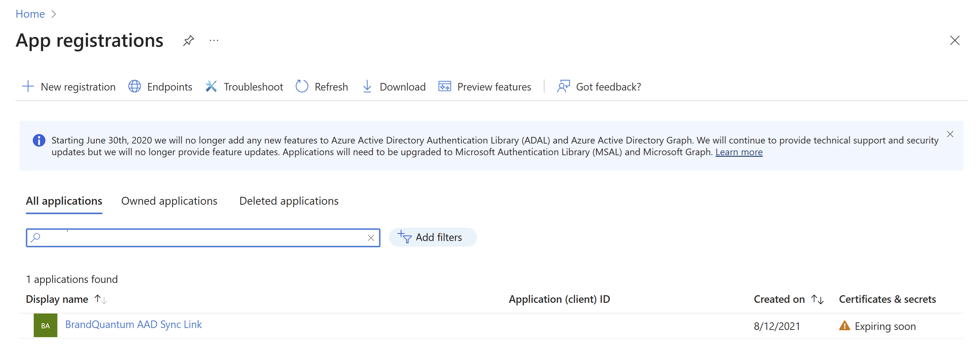
Task: Click Expiring soon status text
Action: [885, 326]
